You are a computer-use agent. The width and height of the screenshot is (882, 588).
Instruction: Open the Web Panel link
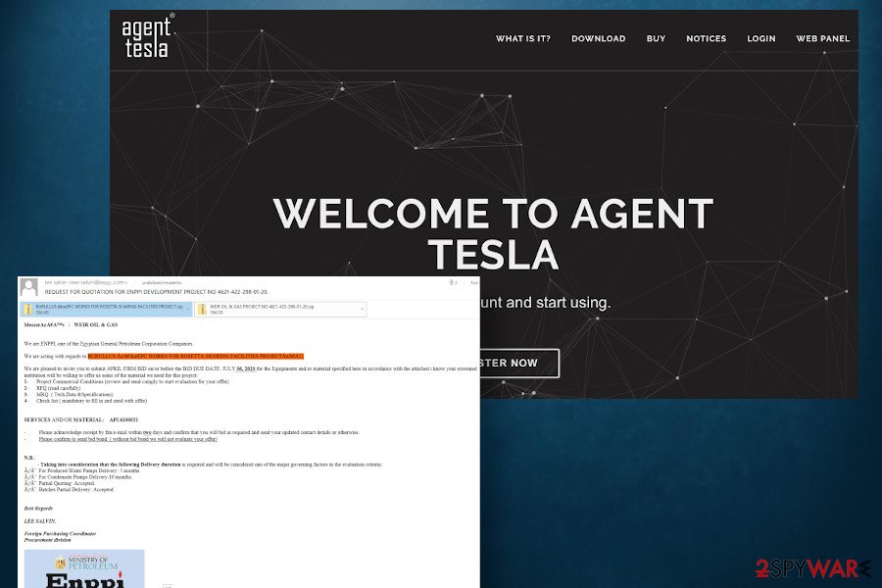822,39
